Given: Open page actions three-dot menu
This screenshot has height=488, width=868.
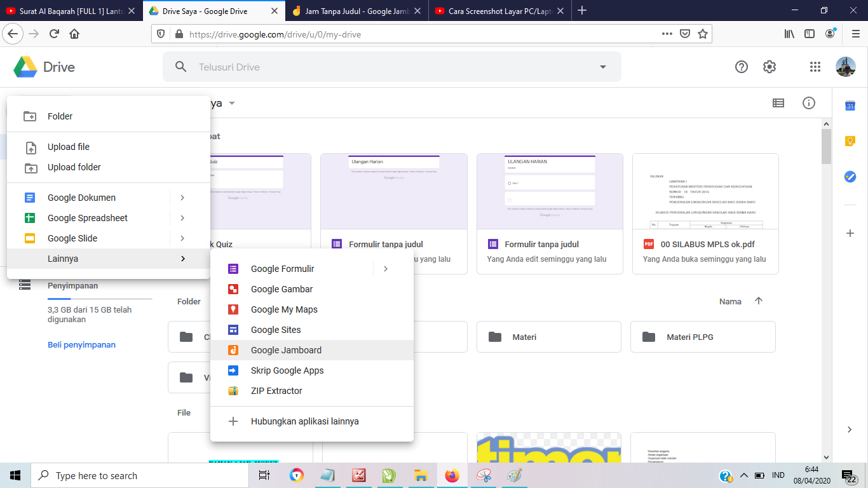Looking at the screenshot, I should [x=667, y=34].
